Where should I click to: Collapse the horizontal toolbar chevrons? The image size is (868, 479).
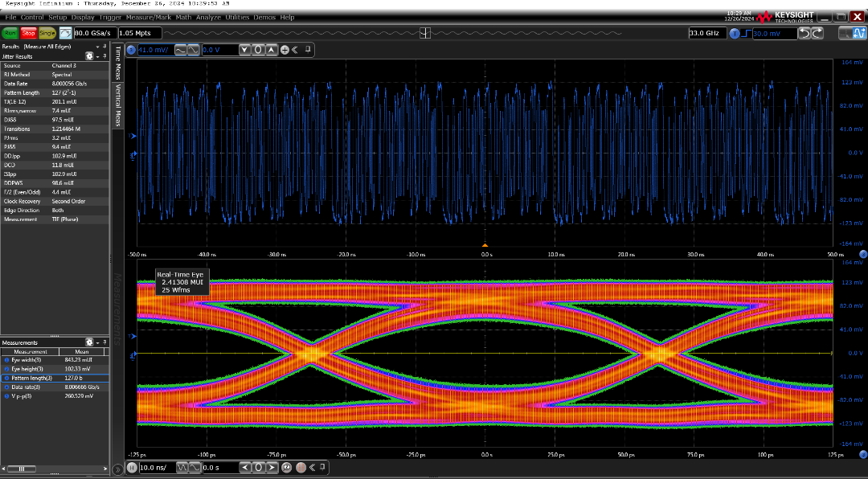pos(312,468)
